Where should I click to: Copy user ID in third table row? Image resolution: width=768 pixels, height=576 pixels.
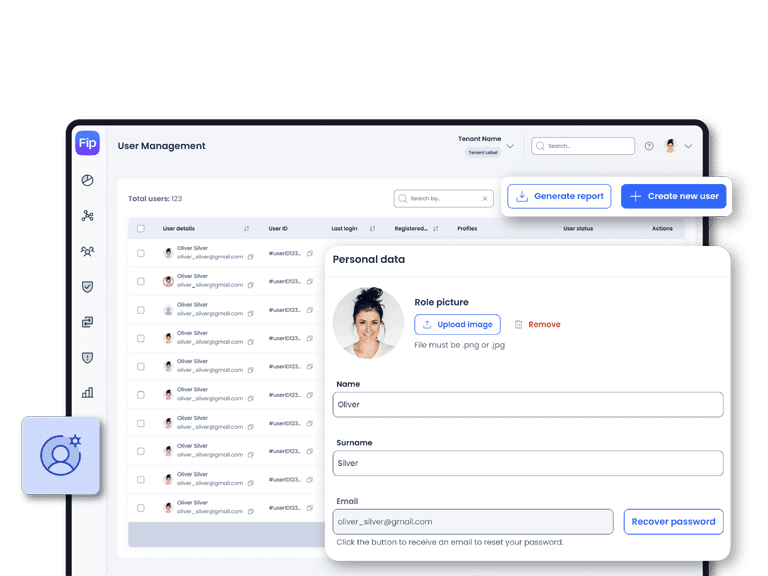[310, 310]
